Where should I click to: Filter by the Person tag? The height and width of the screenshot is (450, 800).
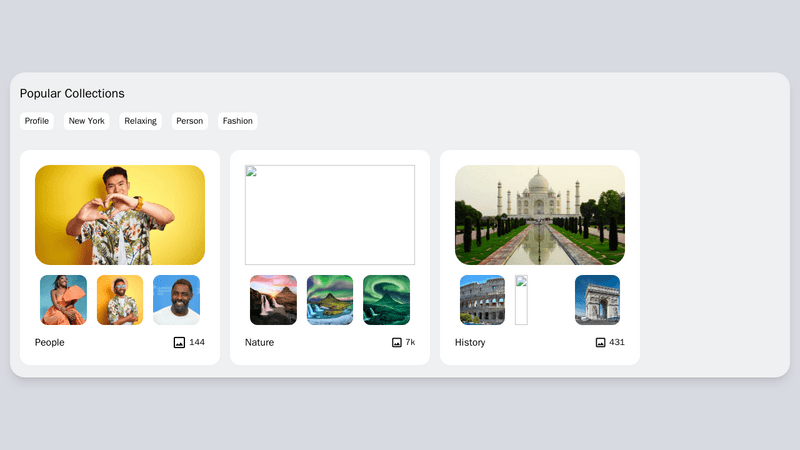(x=190, y=121)
